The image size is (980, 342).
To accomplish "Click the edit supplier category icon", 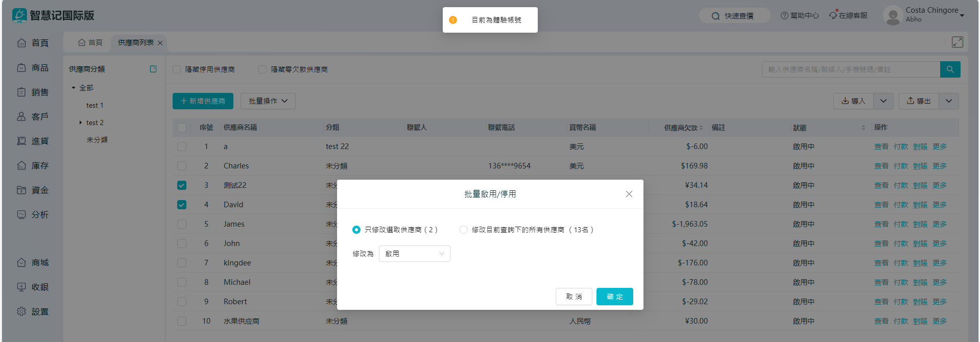I will (153, 69).
